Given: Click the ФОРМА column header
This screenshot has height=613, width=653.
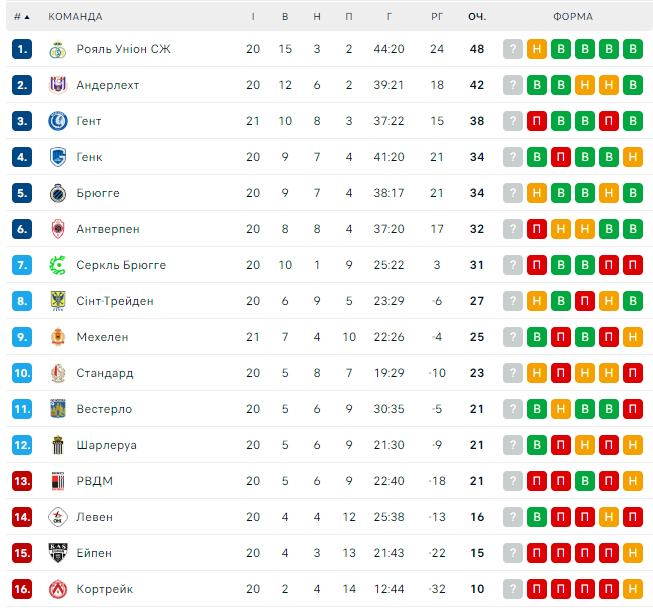Looking at the screenshot, I should coord(572,17).
